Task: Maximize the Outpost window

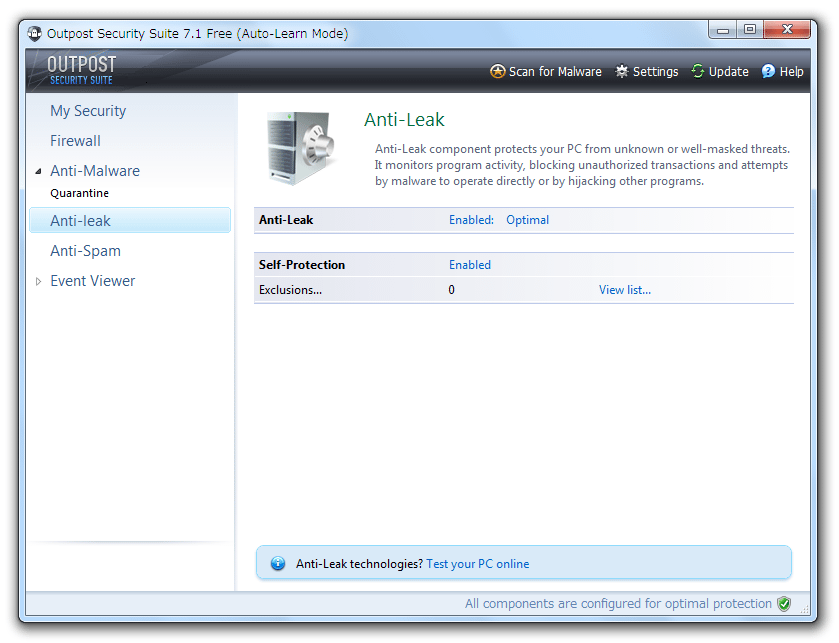Action: [750, 29]
